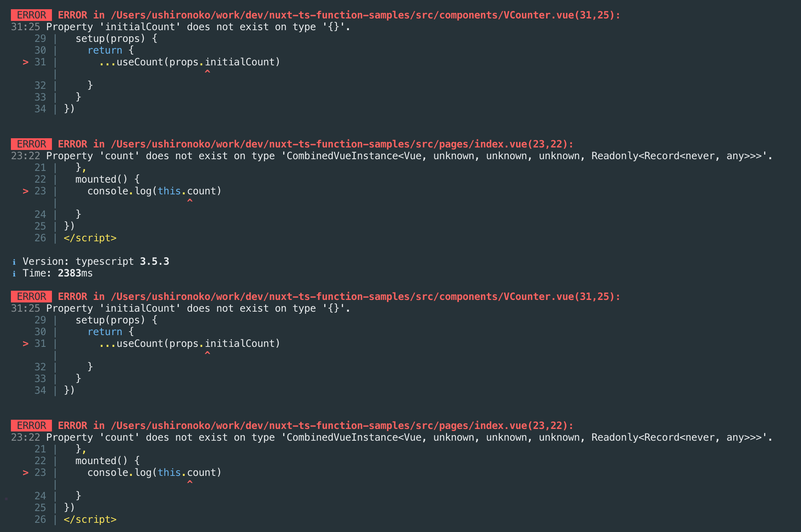Click the red '>' marker on line 31 below the Time line
Image resolution: width=801 pixels, height=532 pixels.
click(x=26, y=343)
